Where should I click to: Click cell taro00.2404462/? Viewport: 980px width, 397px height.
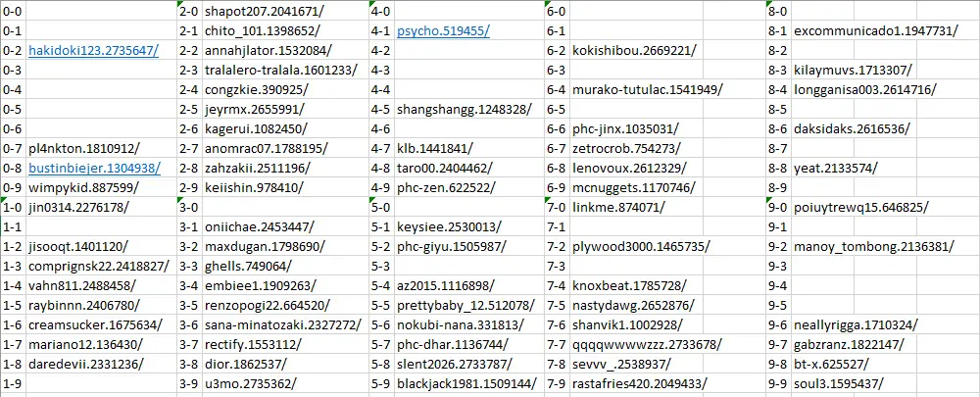click(x=469, y=168)
